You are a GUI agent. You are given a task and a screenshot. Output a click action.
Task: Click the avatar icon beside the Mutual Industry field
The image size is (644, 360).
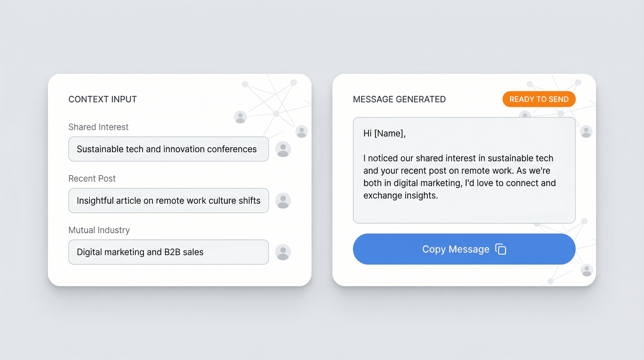click(283, 252)
